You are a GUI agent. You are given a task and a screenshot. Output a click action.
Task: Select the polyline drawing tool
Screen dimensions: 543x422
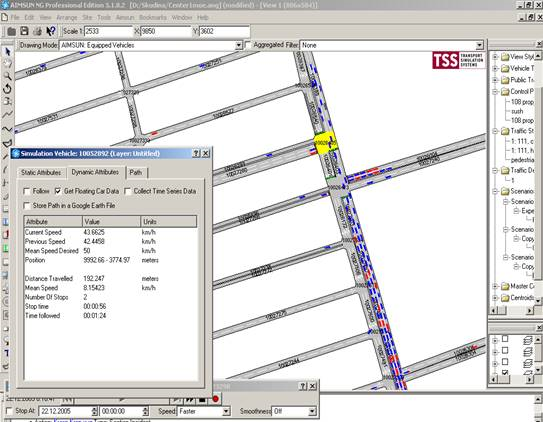(x=7, y=114)
